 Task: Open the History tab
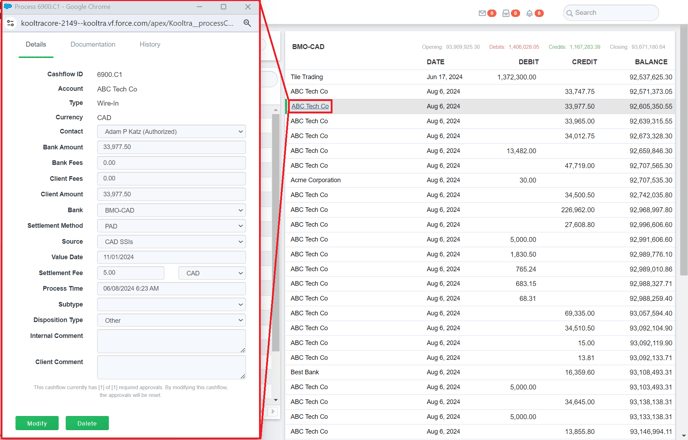pos(150,45)
